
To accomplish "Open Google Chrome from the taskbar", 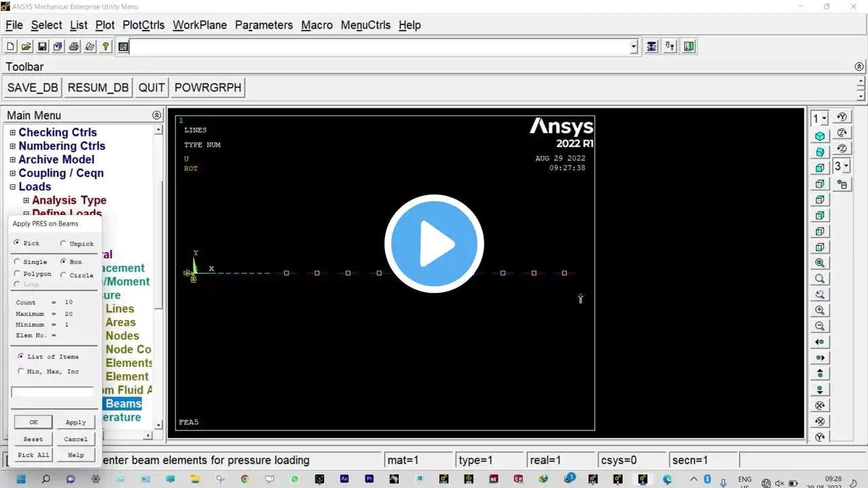I will (x=244, y=479).
